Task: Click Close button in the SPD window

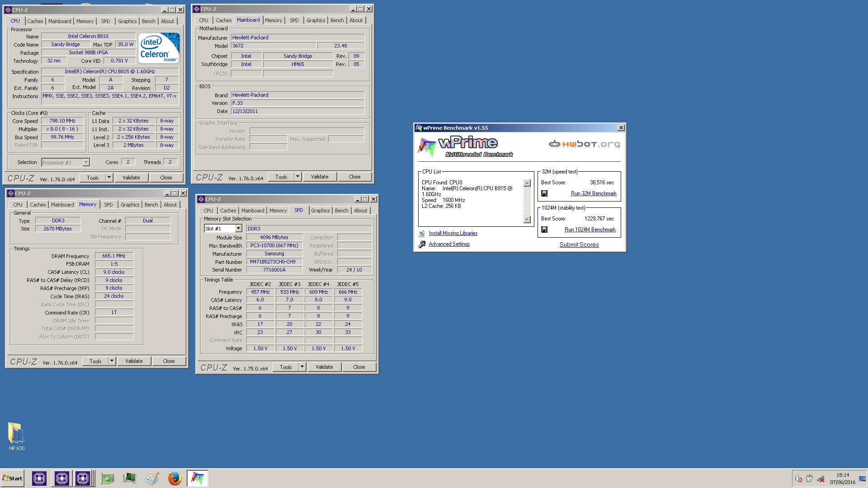Action: click(359, 367)
